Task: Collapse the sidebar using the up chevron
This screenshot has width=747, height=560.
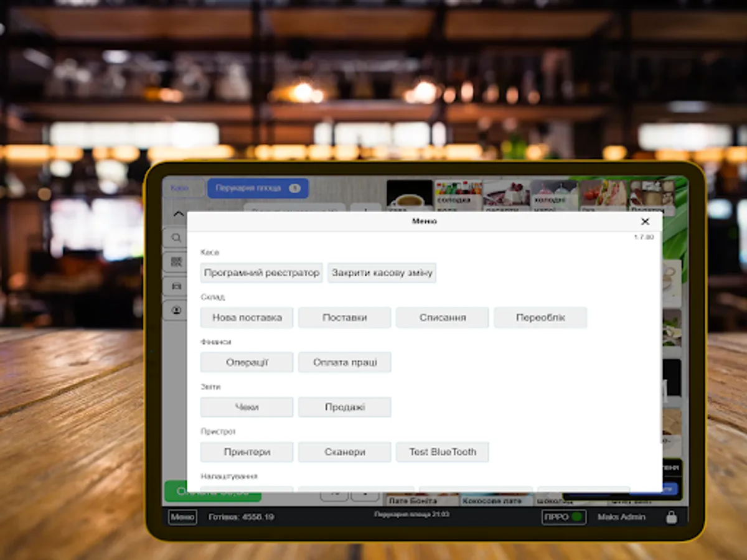Action: [x=176, y=215]
